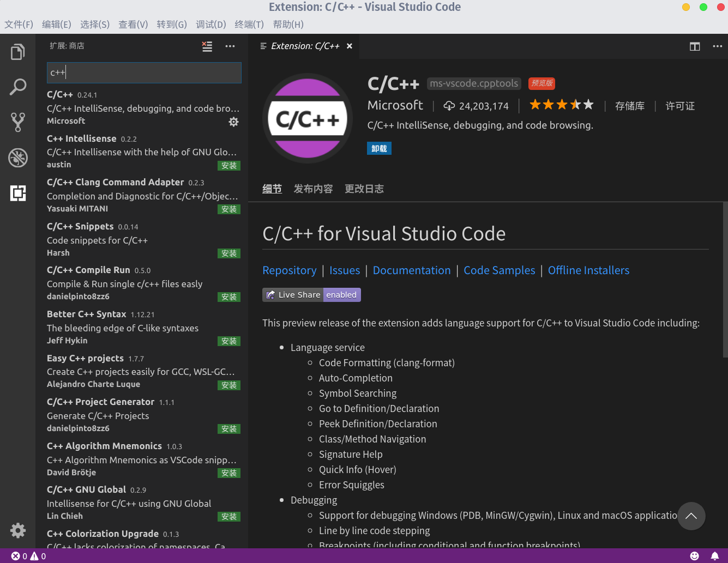This screenshot has height=563, width=728.
Task: Install the C/C++ GNU Global extension
Action: pos(229,517)
